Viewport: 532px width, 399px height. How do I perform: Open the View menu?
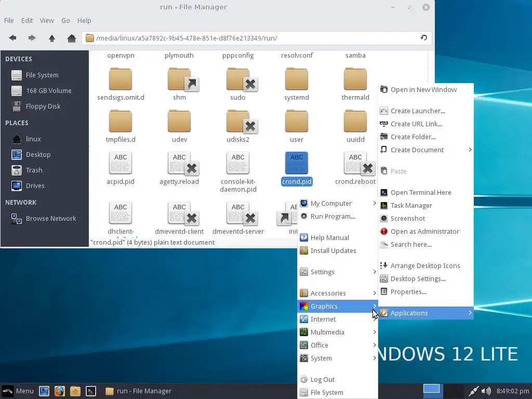tap(47, 20)
